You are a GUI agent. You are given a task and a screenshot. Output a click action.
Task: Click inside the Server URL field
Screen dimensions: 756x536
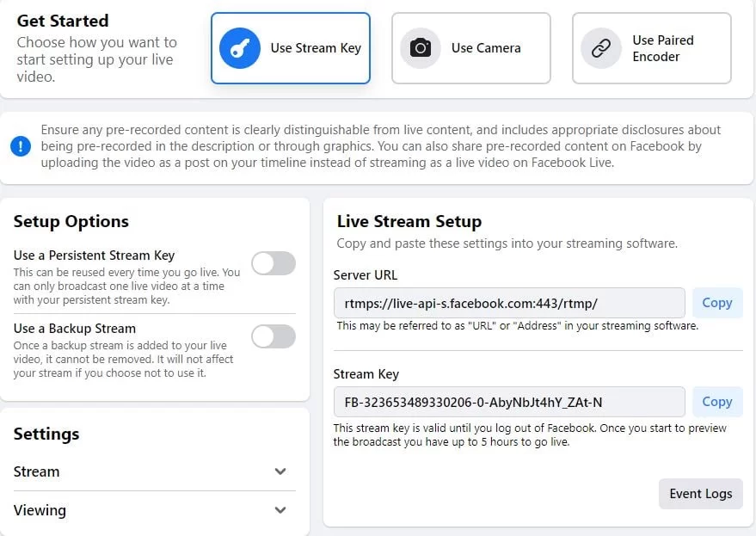point(509,303)
